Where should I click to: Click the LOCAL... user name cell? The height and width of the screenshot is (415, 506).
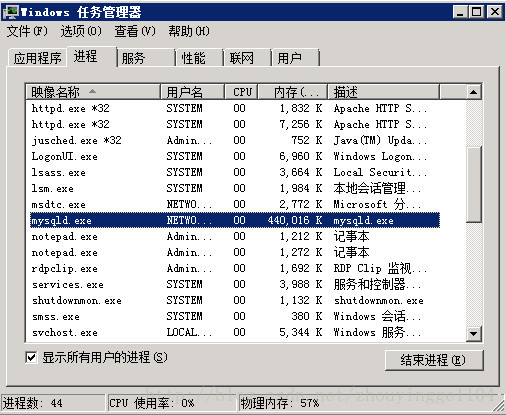coord(189,332)
